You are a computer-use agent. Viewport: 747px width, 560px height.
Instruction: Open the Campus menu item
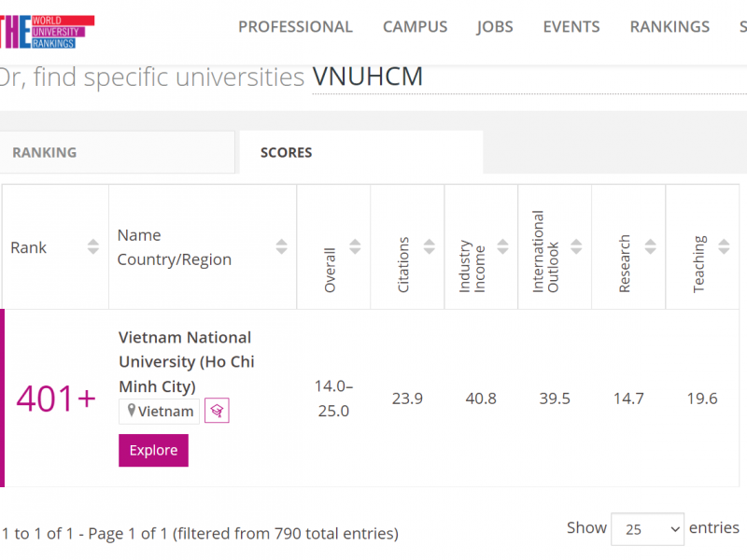[x=415, y=27]
